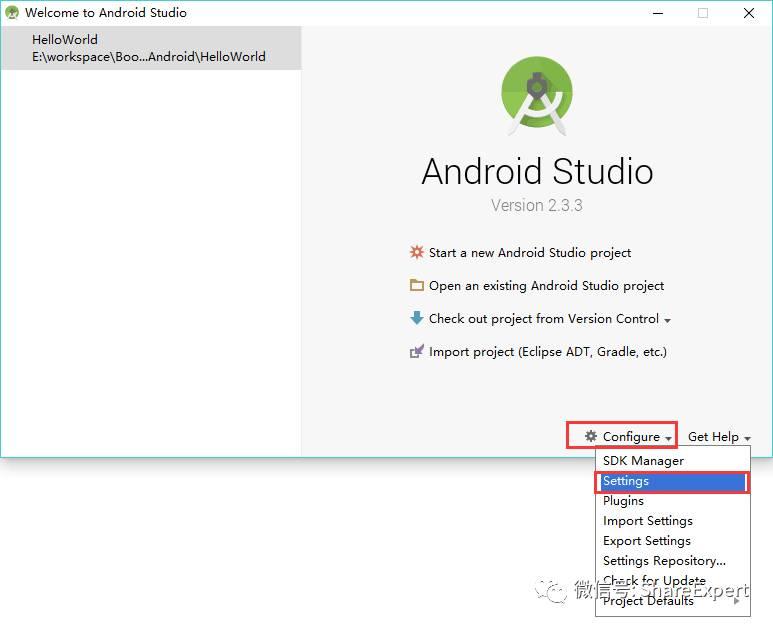This screenshot has width=773, height=625.
Task: Select Settings in the Configure menu
Action: tap(673, 482)
